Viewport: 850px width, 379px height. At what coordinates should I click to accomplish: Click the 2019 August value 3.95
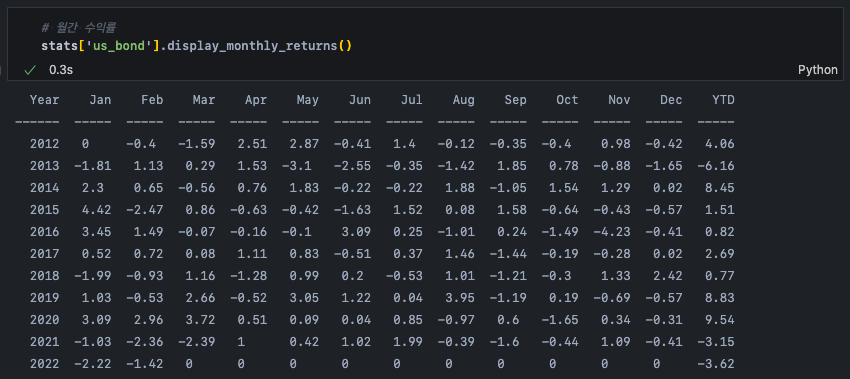click(x=460, y=298)
